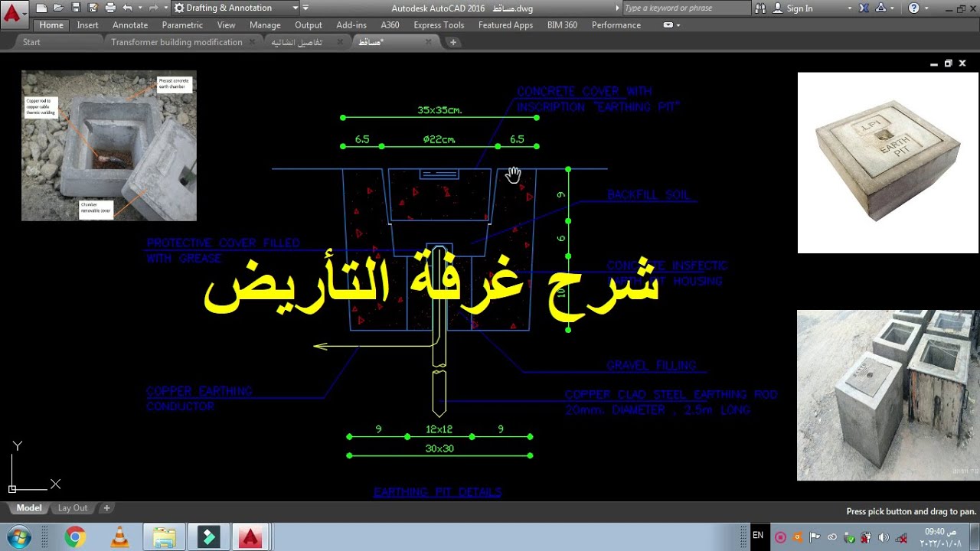Open the Sign In dropdown arrow
This screenshot has height=551, width=980.
point(849,8)
